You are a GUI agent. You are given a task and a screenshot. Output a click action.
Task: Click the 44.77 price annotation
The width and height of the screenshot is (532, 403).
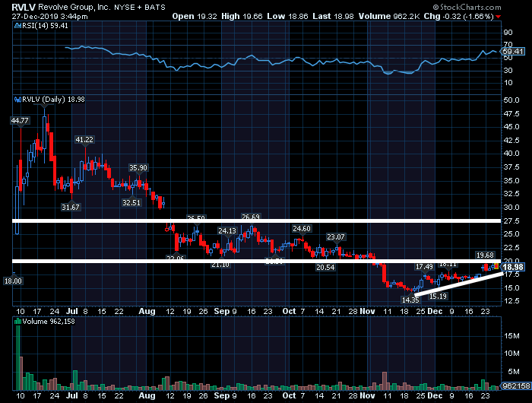pos(20,121)
